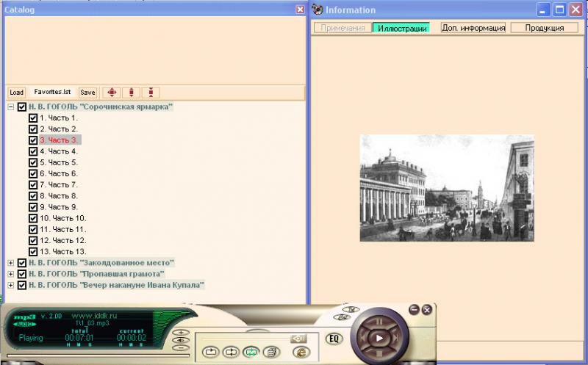Screen dimensions: 588x365
Task: Expand the "Заколдованное место" tree node
Action: [x=11, y=263]
